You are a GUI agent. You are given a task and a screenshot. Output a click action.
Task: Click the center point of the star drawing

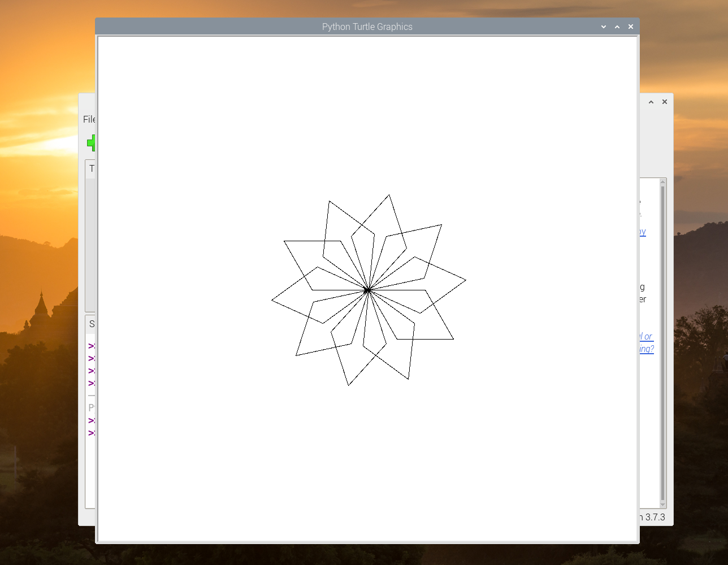pos(368,290)
